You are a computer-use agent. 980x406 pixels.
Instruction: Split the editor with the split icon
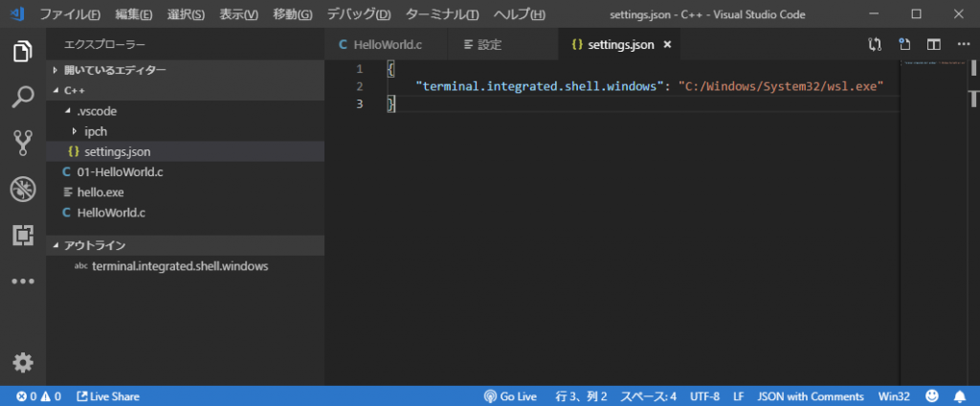pyautogui.click(x=934, y=44)
